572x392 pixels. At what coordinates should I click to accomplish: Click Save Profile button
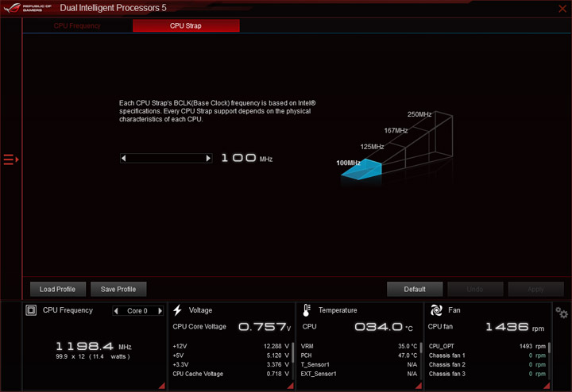click(118, 290)
